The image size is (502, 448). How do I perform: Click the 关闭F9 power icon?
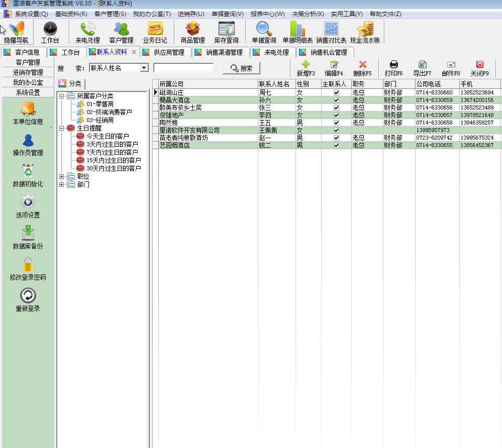point(479,68)
